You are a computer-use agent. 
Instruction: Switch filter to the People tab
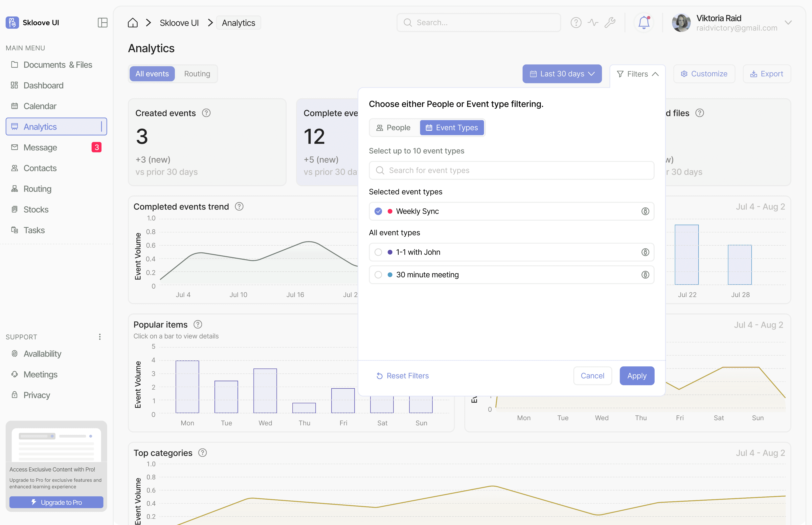point(393,127)
